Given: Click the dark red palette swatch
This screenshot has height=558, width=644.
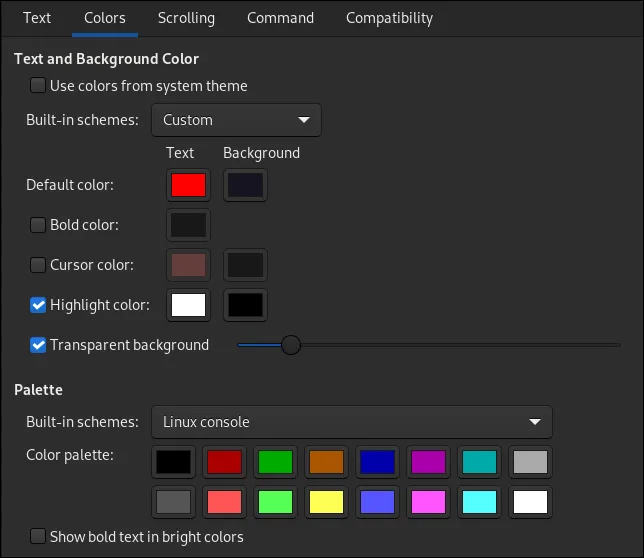Looking at the screenshot, I should coord(224,462).
